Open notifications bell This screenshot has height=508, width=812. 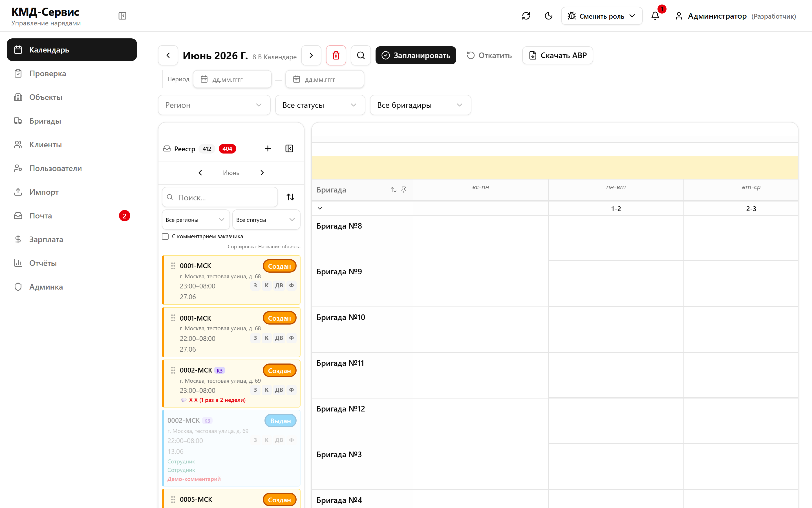[655, 16]
